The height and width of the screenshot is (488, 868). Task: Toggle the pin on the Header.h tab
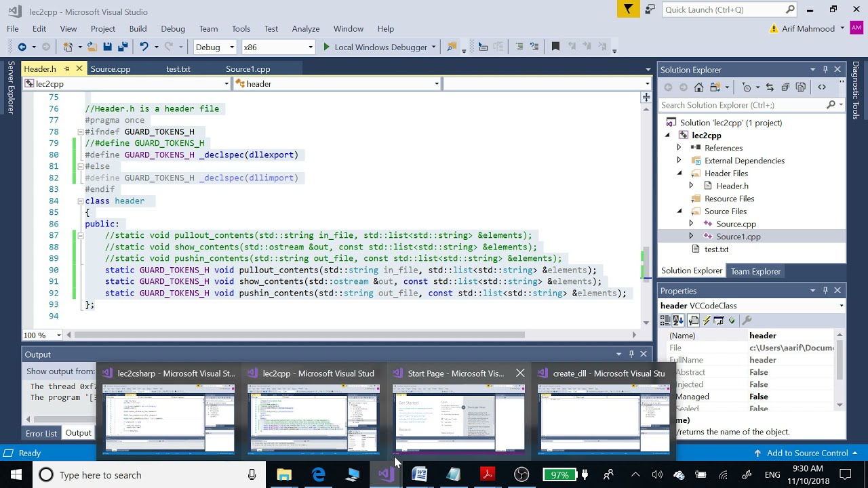66,68
